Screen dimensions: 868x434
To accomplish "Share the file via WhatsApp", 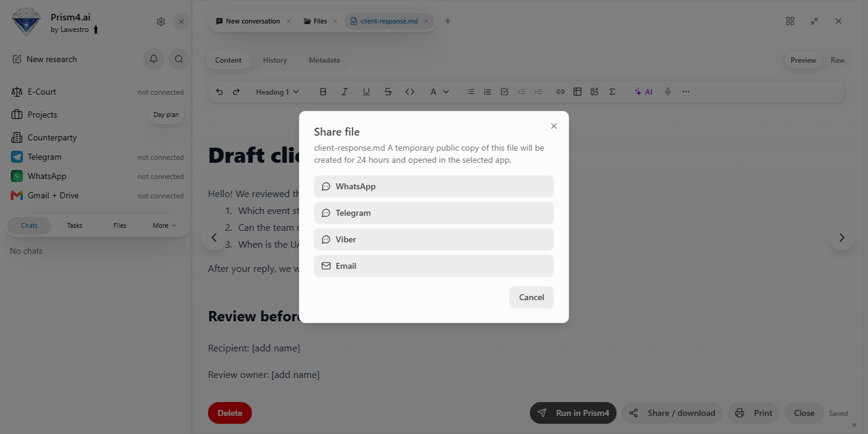I will 433,186.
